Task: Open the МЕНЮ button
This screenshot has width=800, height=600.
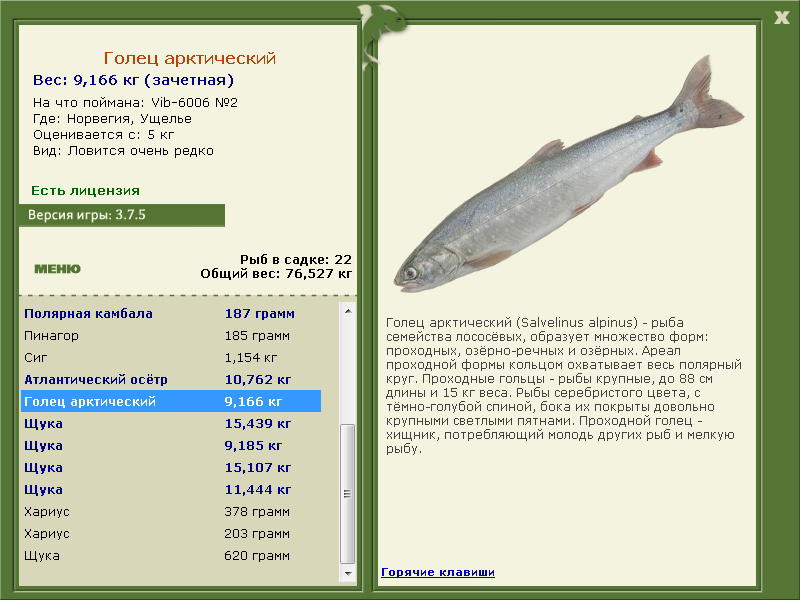Action: pos(57,269)
